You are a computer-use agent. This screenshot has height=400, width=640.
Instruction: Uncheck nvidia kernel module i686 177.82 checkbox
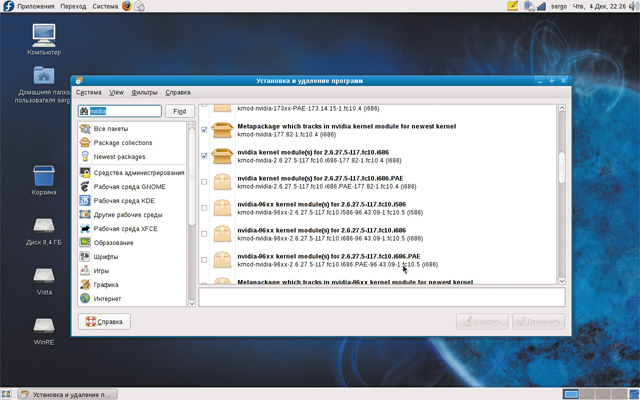pos(204,156)
